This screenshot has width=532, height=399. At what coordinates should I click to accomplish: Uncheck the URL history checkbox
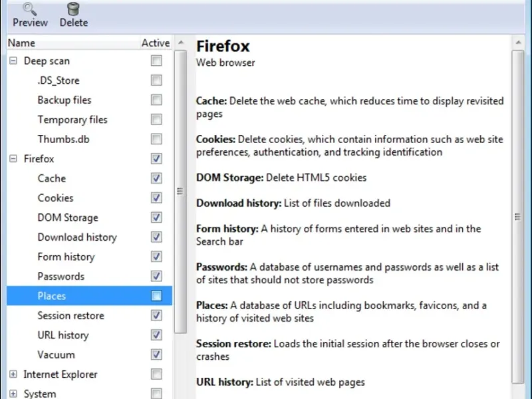(156, 335)
